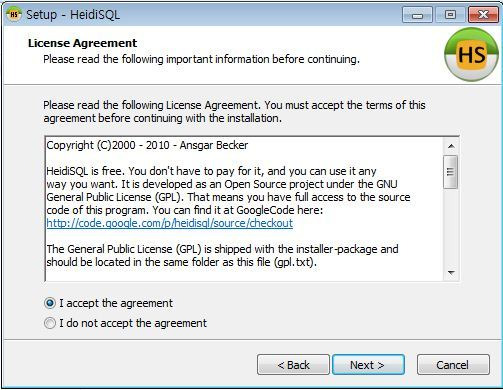
Task: Go to the previous step with Back
Action: coord(293,365)
